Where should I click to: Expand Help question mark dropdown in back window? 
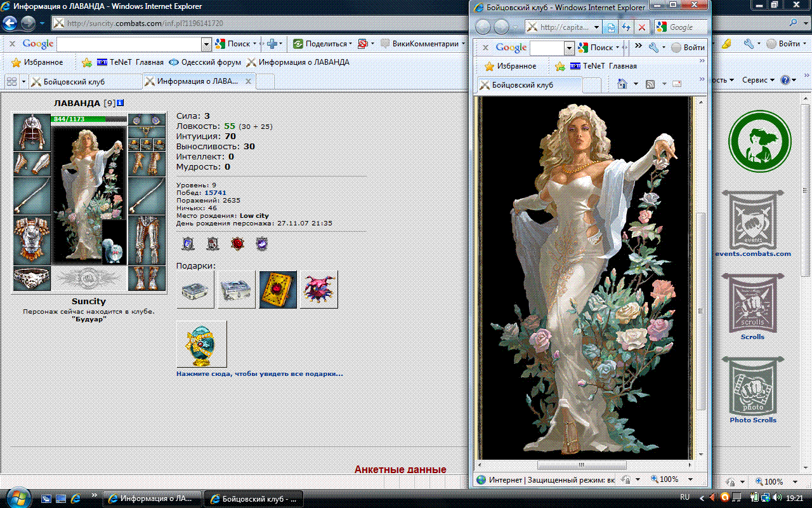click(x=794, y=80)
